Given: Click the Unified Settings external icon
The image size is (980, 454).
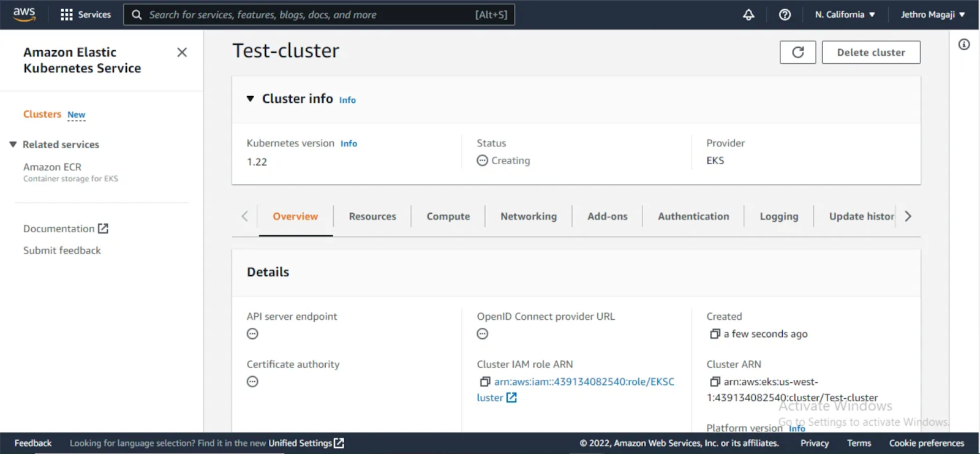Looking at the screenshot, I should (339, 443).
